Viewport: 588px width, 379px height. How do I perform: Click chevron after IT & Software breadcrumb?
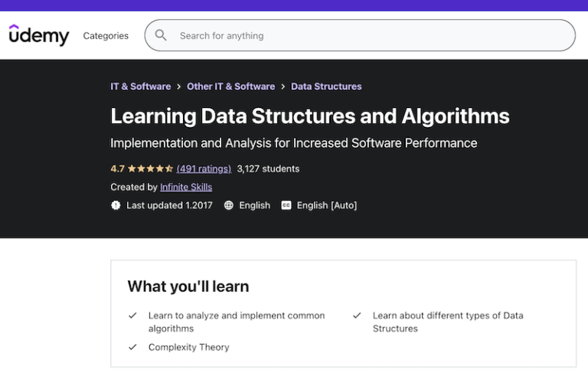[179, 87]
